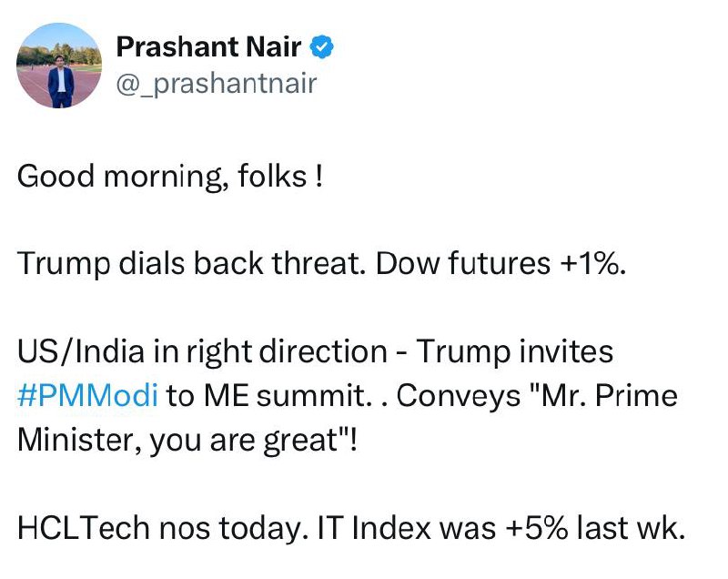Click the word "folks" in the greeting
The height and width of the screenshot is (579, 728).
coord(273,175)
